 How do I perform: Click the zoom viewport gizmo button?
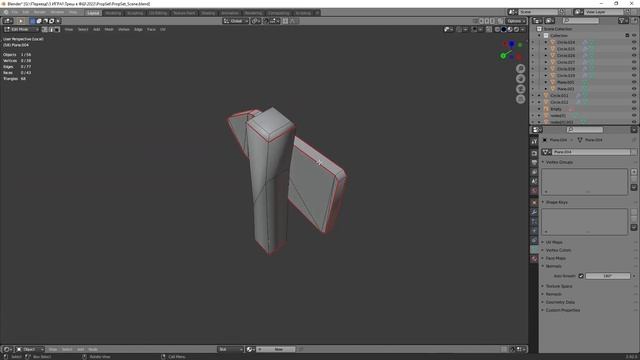(x=520, y=69)
